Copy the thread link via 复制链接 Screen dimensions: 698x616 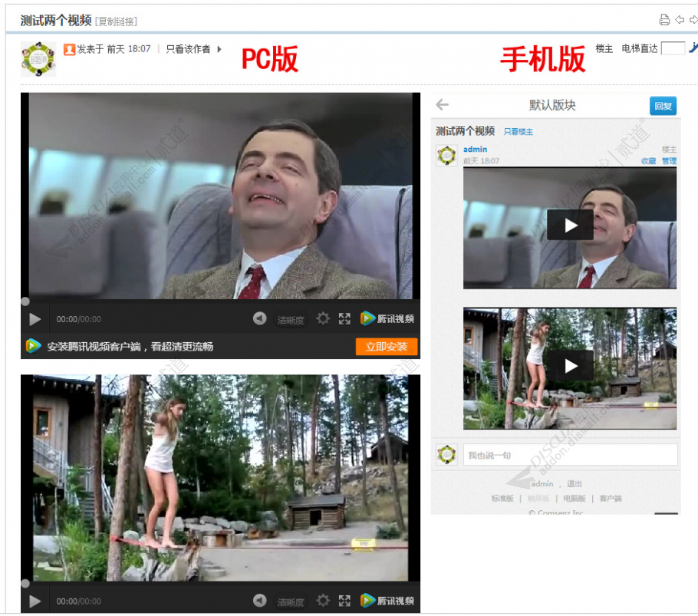coord(116,21)
